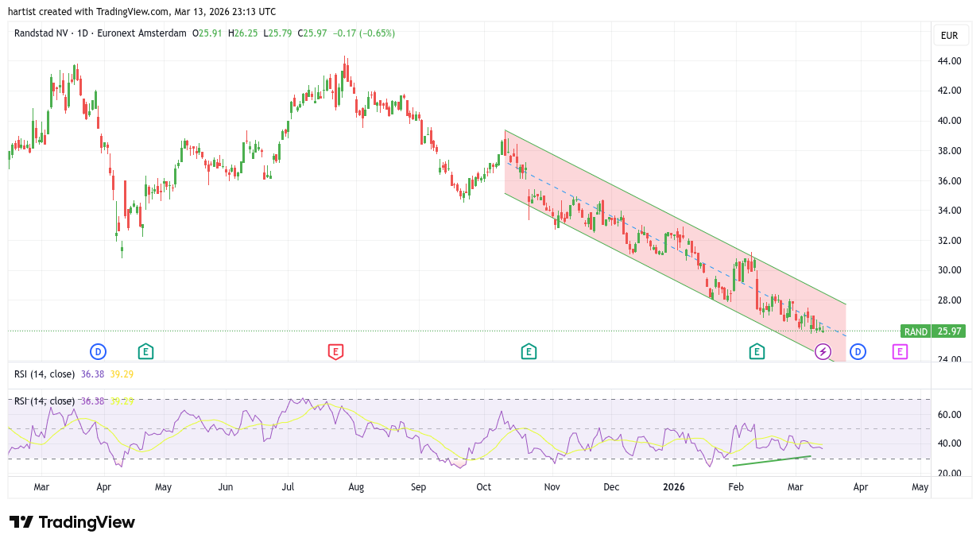Click the green trendline on the RSI pane
The width and height of the screenshot is (980, 546).
(x=771, y=461)
